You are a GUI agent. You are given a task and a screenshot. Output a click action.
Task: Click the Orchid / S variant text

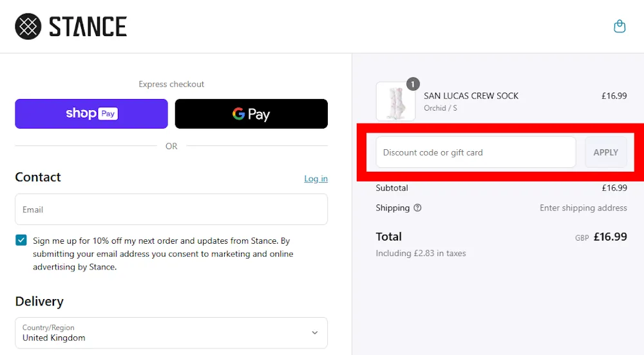tap(440, 108)
